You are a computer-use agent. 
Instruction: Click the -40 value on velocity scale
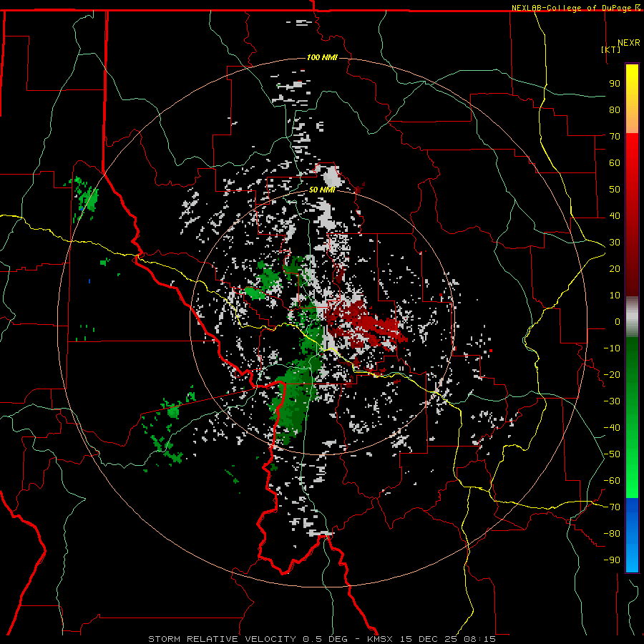pyautogui.click(x=612, y=428)
